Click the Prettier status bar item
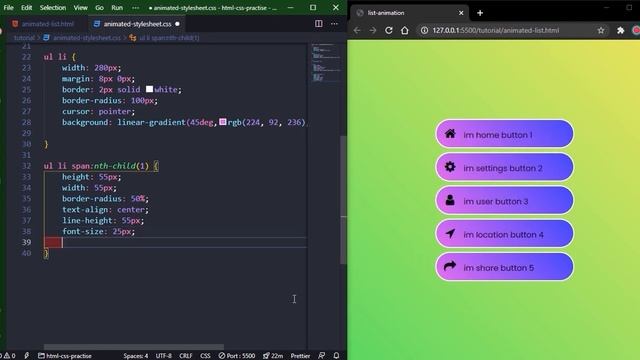Screen dimensions: 640x360 [300, 356]
